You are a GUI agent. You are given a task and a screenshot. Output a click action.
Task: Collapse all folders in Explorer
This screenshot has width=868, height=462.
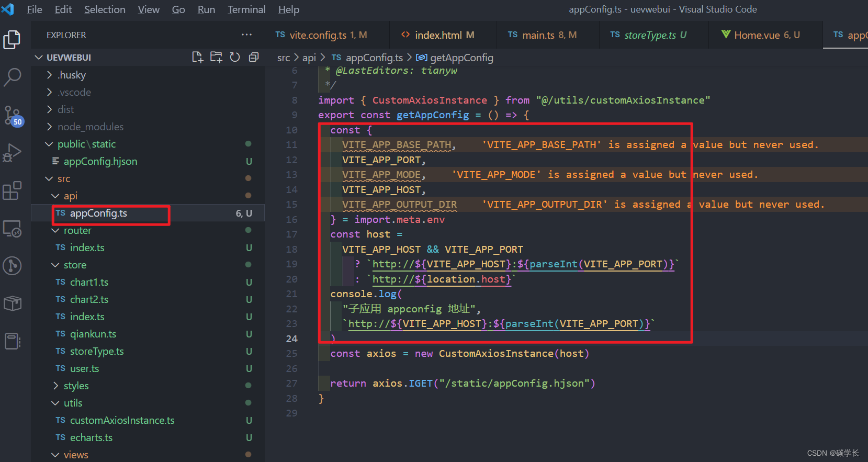pyautogui.click(x=254, y=57)
